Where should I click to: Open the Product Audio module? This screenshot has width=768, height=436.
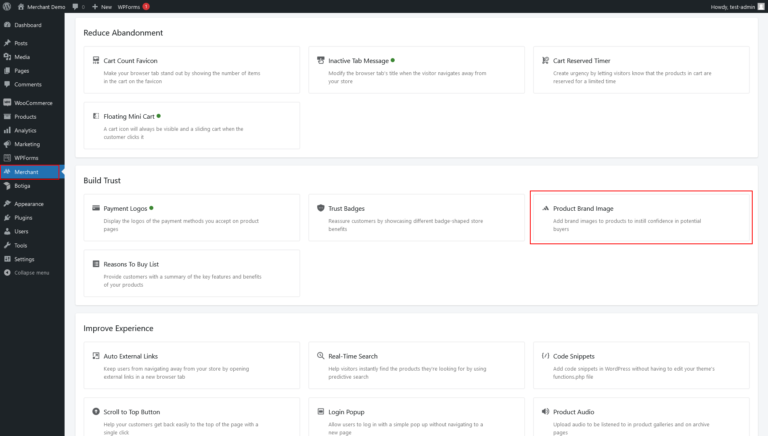coord(641,417)
